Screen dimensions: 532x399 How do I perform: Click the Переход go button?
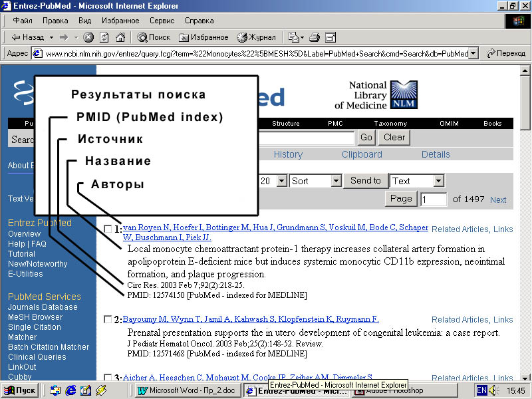point(506,53)
